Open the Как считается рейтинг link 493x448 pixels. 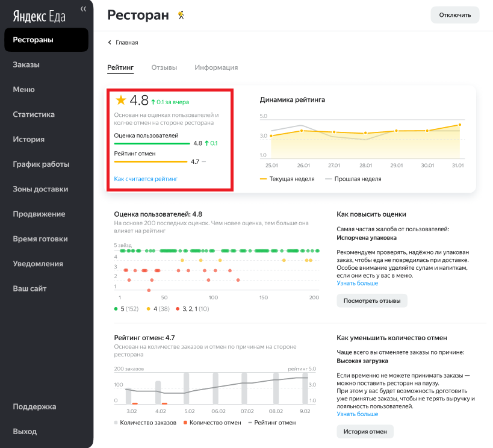(x=146, y=179)
